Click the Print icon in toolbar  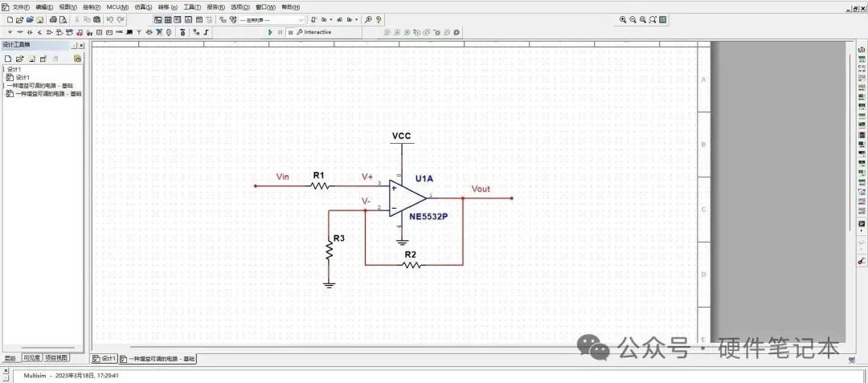pos(51,19)
